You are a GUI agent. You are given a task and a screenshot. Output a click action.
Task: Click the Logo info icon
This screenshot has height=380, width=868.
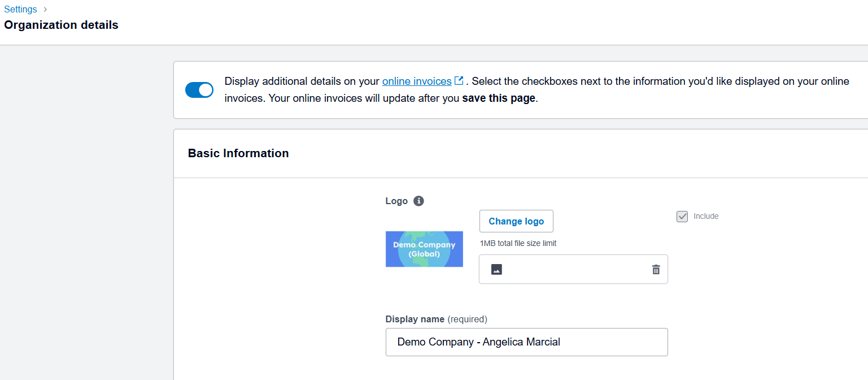coord(418,201)
